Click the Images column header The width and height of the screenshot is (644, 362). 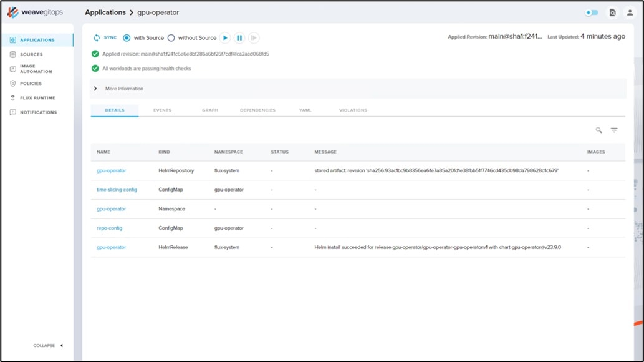coord(596,152)
